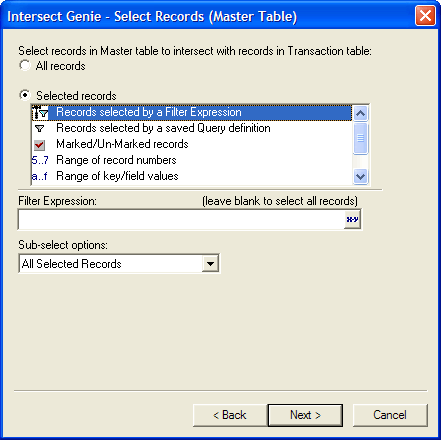Click the list scroll up arrow
Screen dimensions: 441x440
[360, 114]
